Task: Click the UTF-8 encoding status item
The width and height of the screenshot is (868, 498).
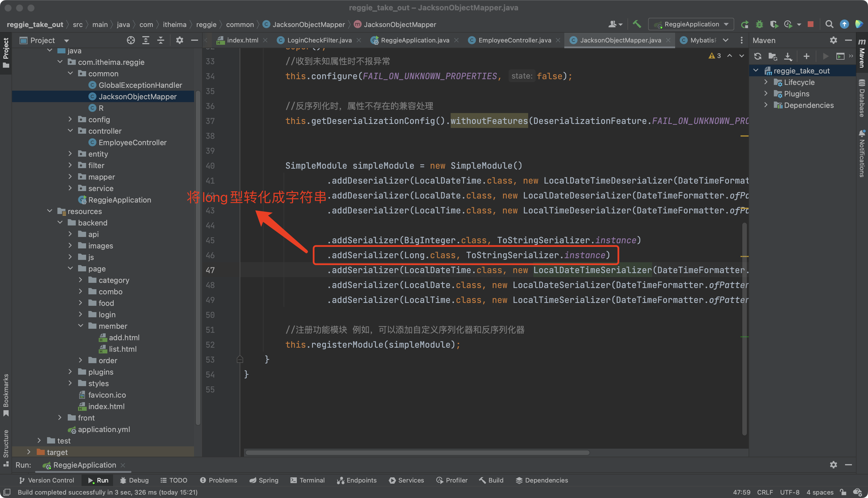Action: coord(790,492)
